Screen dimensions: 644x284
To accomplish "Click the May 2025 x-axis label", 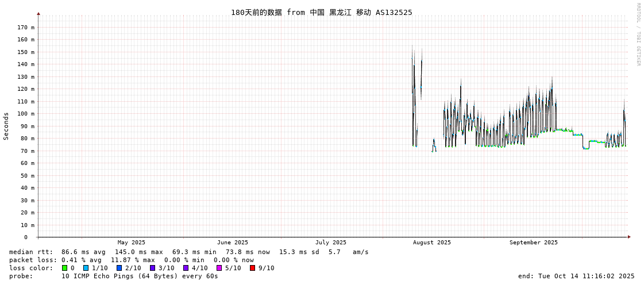I will [132, 243].
